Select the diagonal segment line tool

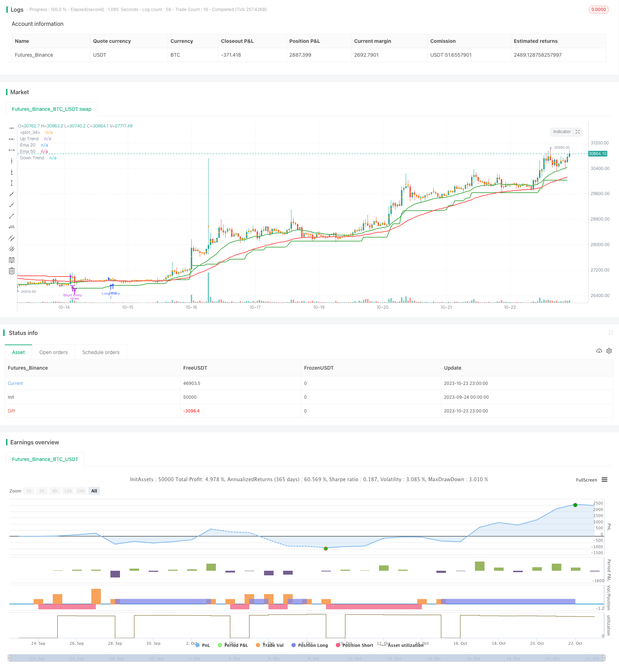pyautogui.click(x=12, y=216)
